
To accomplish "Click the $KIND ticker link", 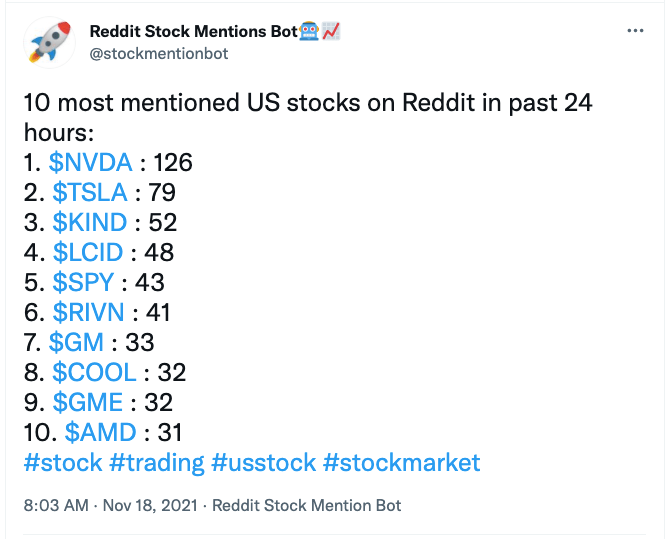I will coord(89,223).
